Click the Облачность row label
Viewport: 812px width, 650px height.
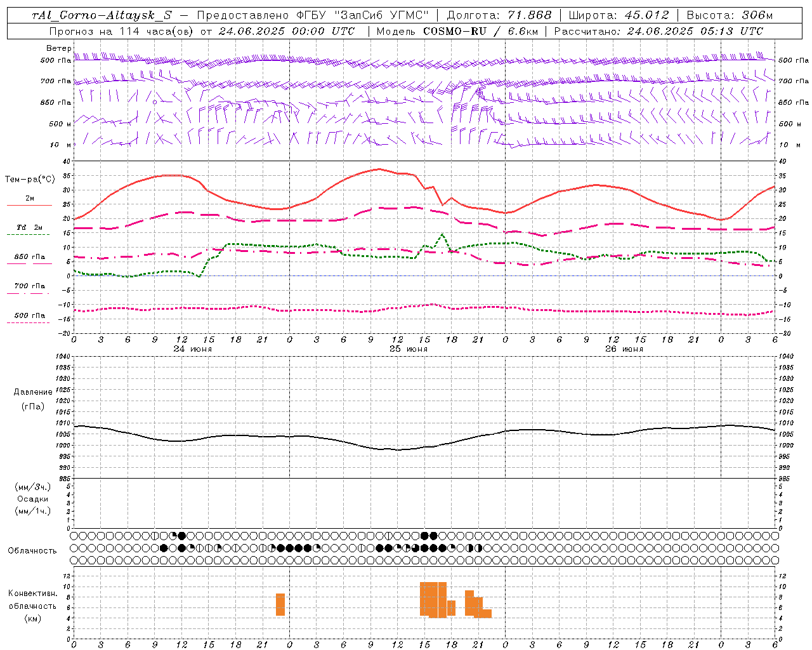[32, 551]
